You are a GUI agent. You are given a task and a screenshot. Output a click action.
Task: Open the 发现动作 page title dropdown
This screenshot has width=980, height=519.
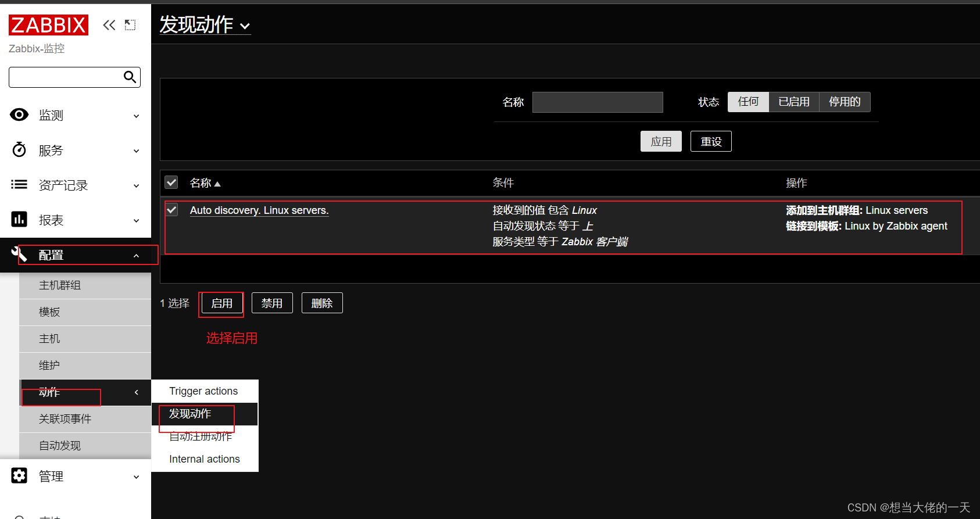[x=205, y=24]
